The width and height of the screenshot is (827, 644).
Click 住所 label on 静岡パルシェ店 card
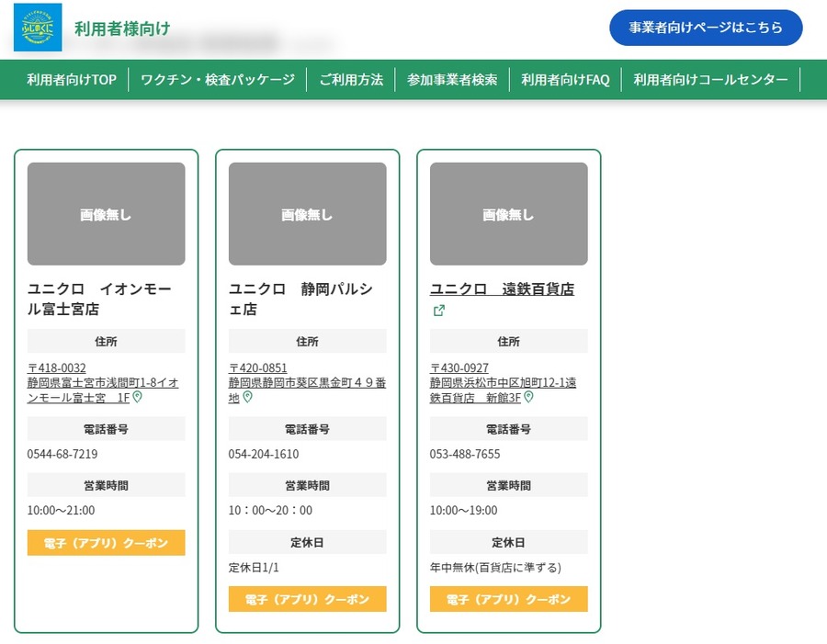308,341
